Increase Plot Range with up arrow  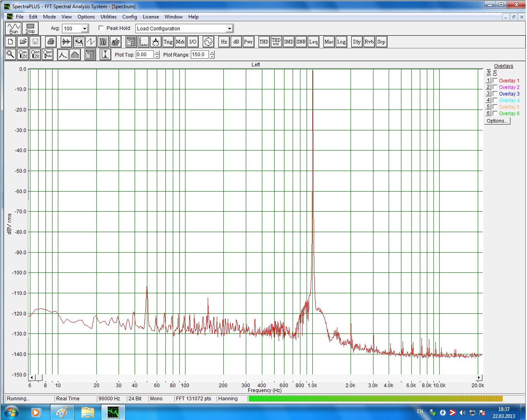[x=212, y=52]
